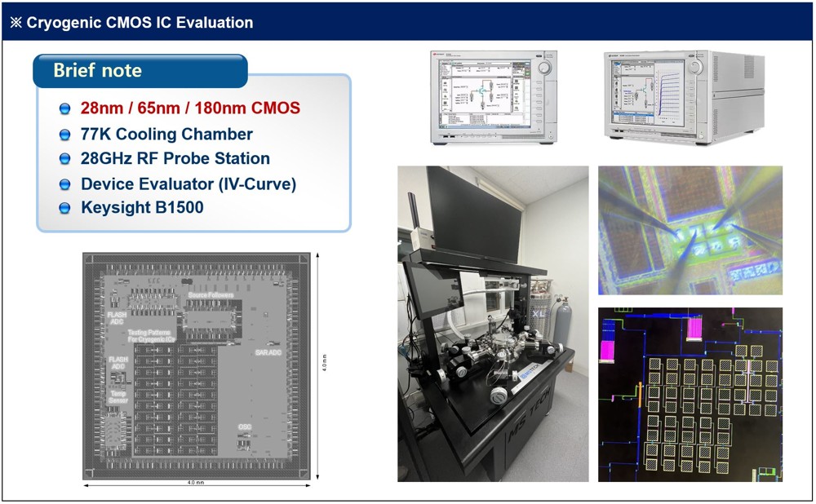Click the blue bullet beside Keysight B1500
The height and width of the screenshot is (504, 816).
pyautogui.click(x=64, y=208)
